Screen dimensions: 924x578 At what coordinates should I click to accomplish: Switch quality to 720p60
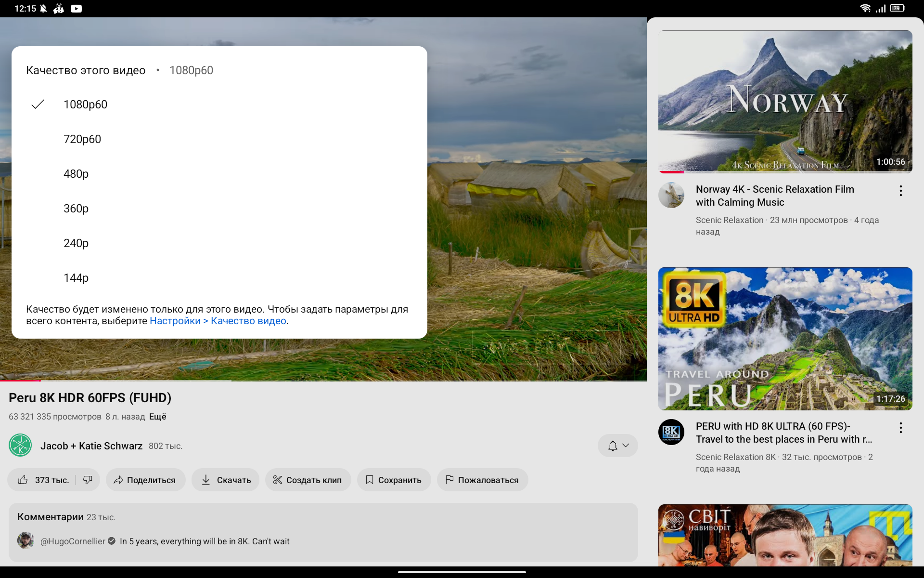coord(82,139)
